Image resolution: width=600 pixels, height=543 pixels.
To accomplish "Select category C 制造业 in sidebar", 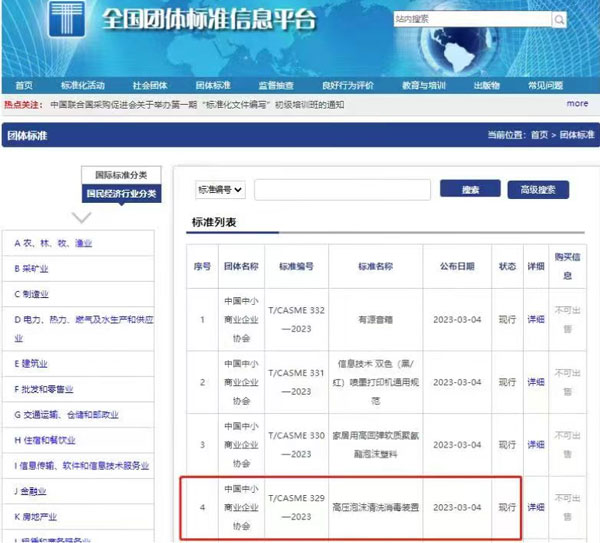I will tap(31, 293).
